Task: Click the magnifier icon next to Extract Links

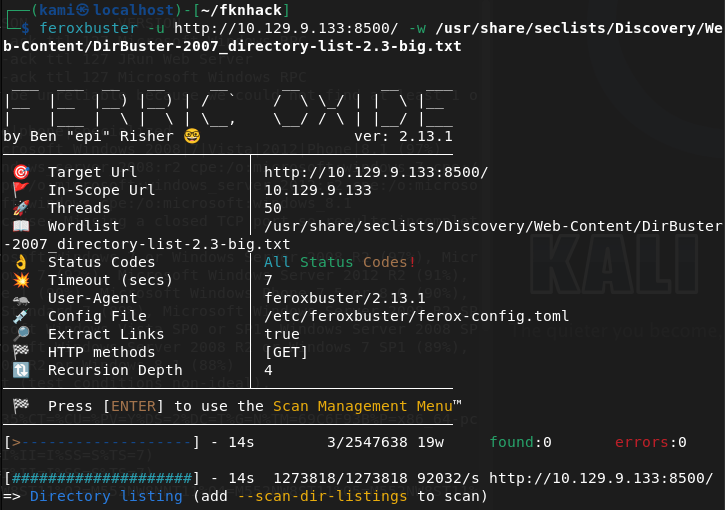Action: [21, 334]
